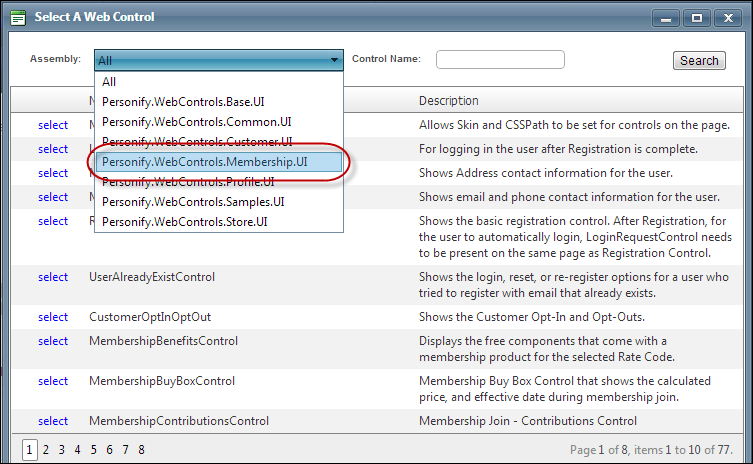This screenshot has width=753, height=464.
Task: Click the MembershipContributionsControl name text
Action: [x=179, y=421]
